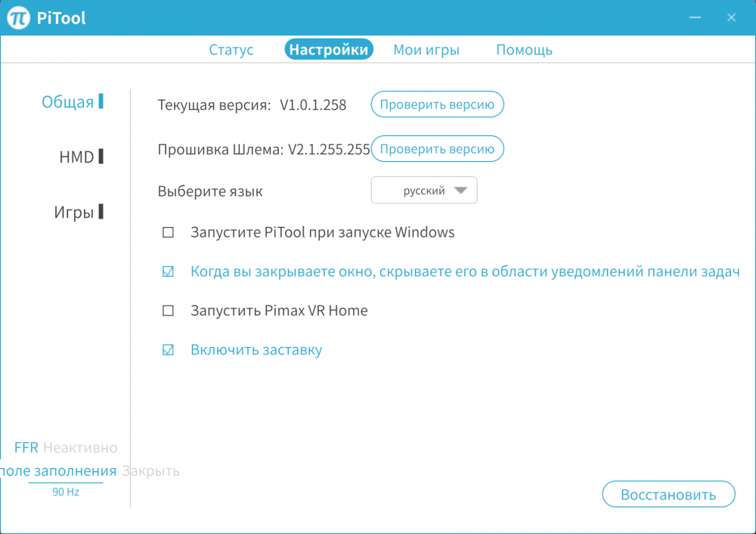Viewport: 756px width, 534px height.
Task: Switch to the Статус tab
Action: [x=231, y=49]
